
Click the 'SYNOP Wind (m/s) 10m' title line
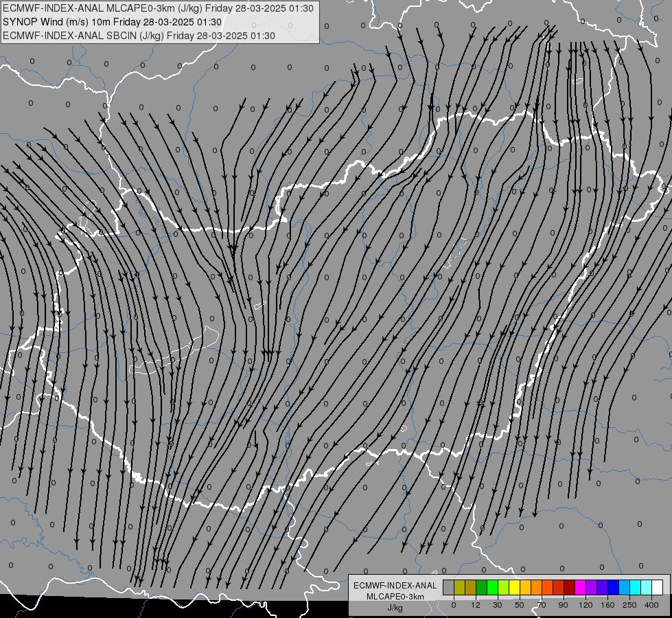(x=113, y=22)
